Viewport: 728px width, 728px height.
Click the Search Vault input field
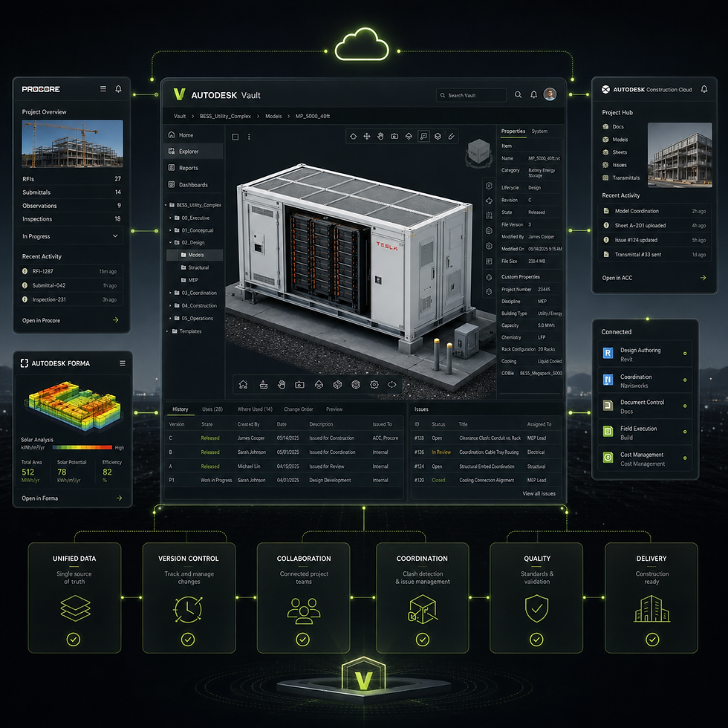[471, 95]
